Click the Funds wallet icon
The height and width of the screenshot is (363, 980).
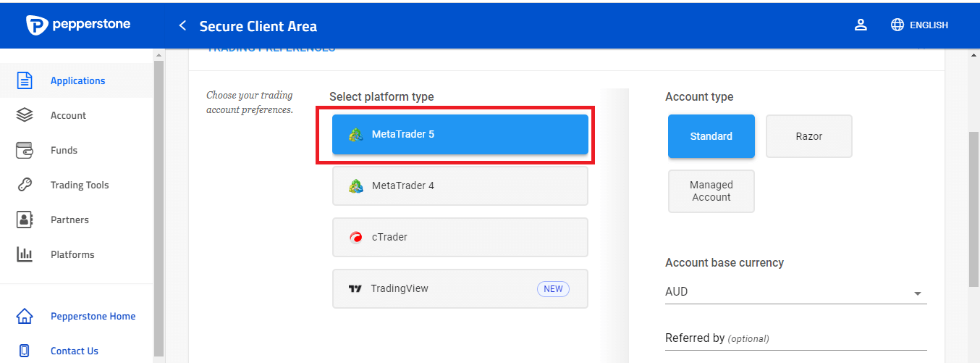pos(25,150)
